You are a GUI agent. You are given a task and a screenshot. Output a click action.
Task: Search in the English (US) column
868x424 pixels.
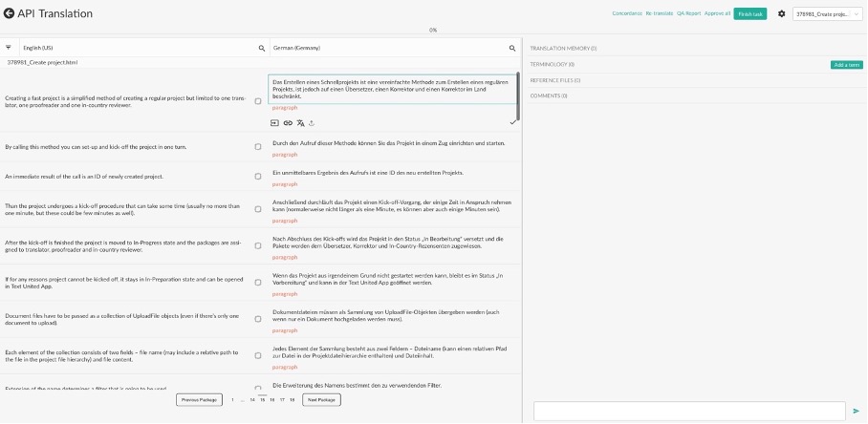click(x=262, y=48)
